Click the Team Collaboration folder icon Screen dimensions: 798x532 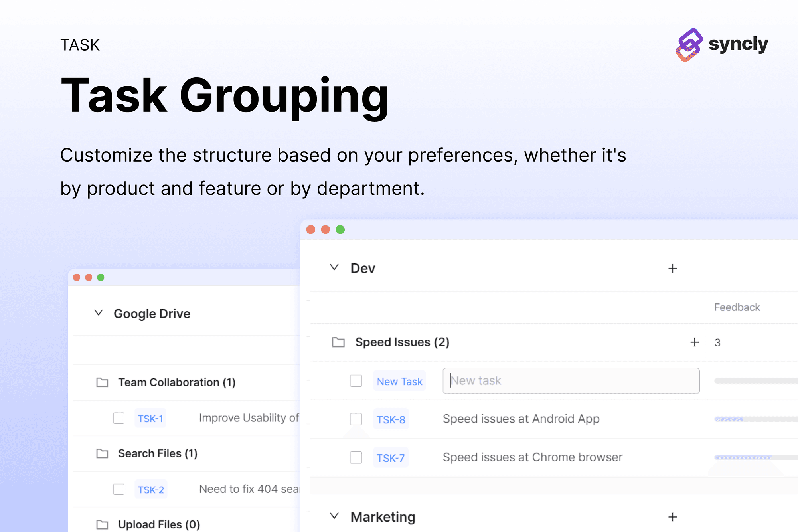coord(103,382)
